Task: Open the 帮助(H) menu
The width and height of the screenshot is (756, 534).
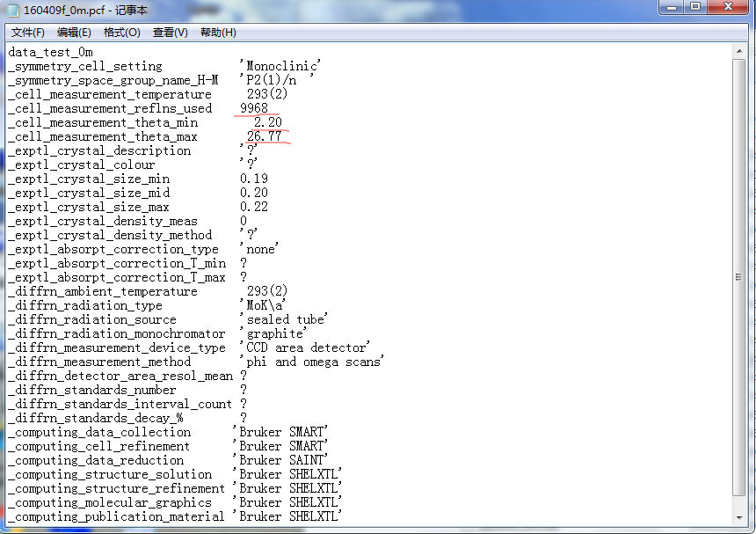Action: click(x=218, y=33)
